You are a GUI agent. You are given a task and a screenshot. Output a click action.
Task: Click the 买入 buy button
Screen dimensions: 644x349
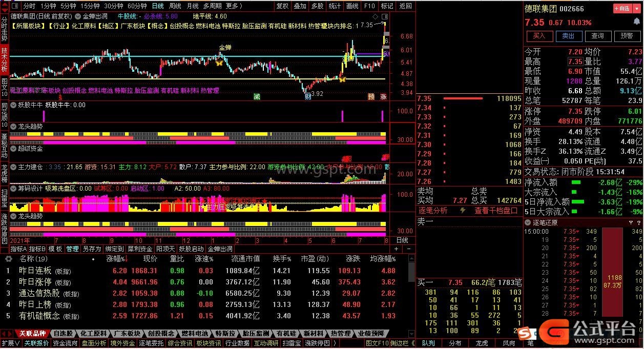click(539, 36)
